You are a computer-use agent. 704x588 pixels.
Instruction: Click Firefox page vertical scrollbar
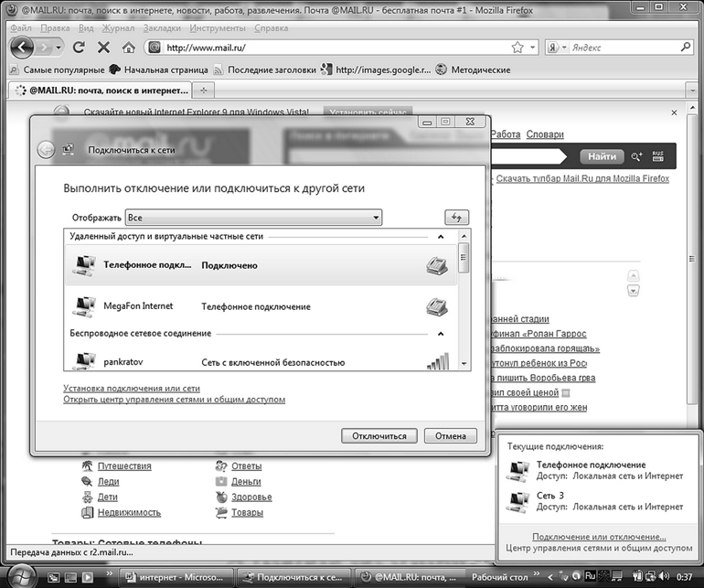(x=692, y=259)
